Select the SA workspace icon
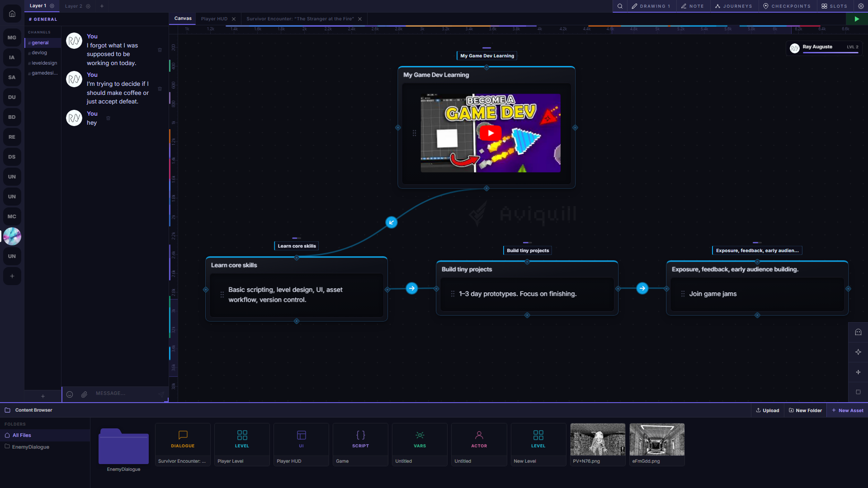Image resolution: width=868 pixels, height=488 pixels. pyautogui.click(x=12, y=77)
